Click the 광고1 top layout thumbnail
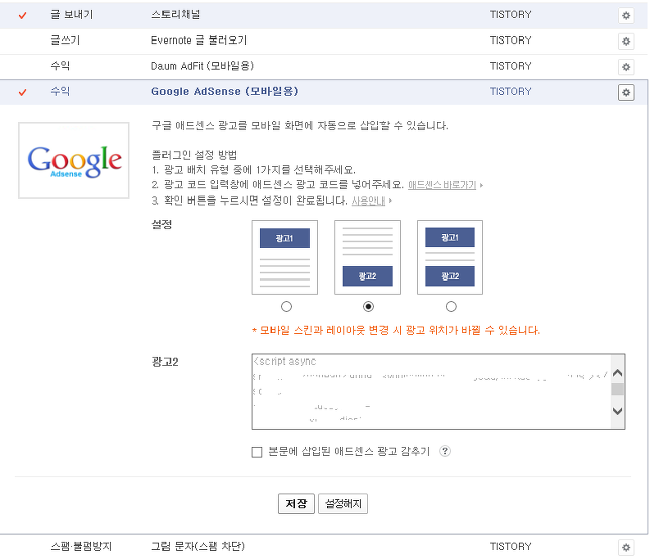 click(x=285, y=257)
